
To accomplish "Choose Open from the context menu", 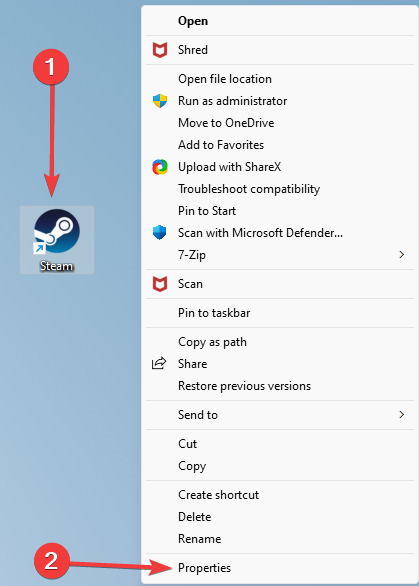I will [x=280, y=21].
